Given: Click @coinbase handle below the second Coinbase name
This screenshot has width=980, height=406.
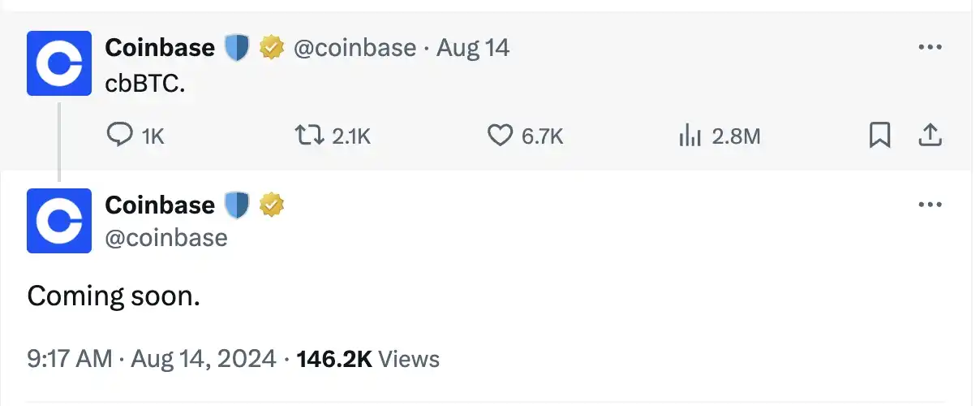Looking at the screenshot, I should coord(166,237).
